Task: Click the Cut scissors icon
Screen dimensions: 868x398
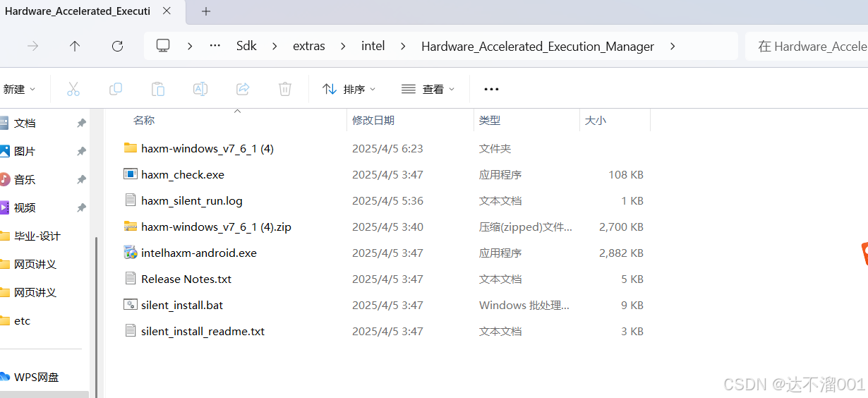Action: tap(73, 89)
